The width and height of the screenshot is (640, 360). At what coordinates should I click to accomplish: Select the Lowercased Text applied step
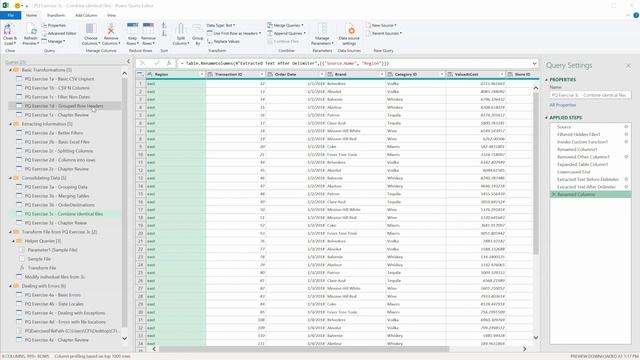590,172
